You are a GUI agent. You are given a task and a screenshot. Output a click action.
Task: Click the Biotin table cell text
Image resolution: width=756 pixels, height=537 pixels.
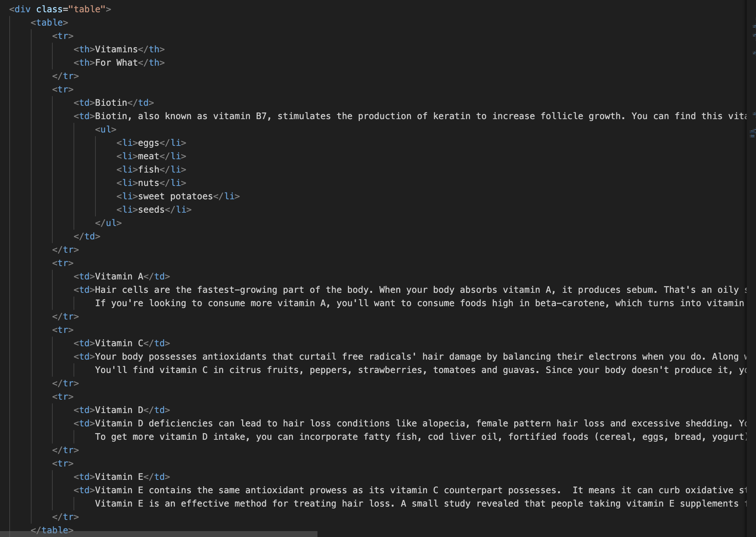point(111,103)
